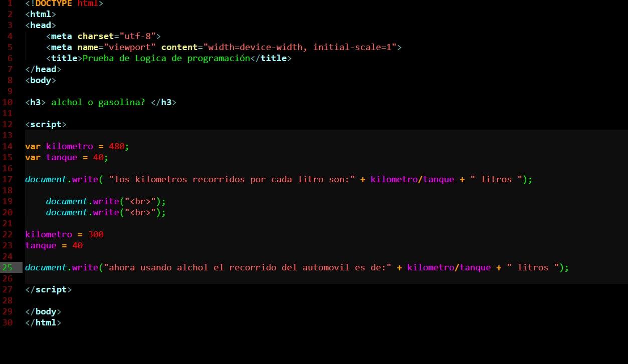Click the closing html tag on line 30
This screenshot has width=628, height=364.
(x=43, y=322)
